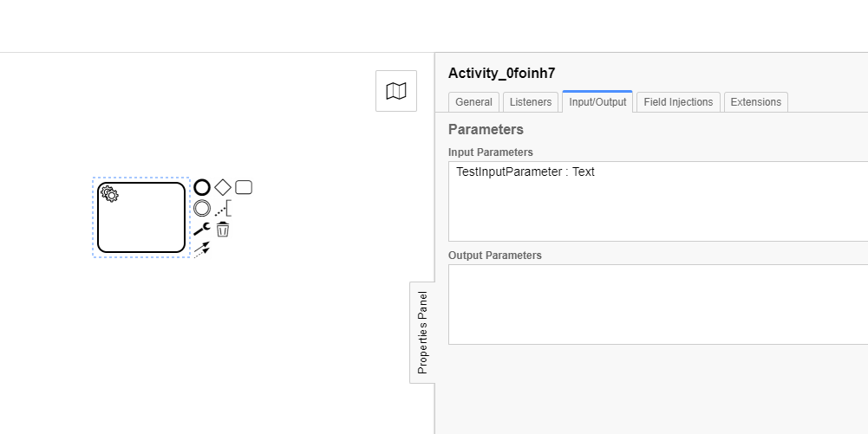The height and width of the screenshot is (434, 868).
Task: Select TestInputParameter : Text entry
Action: tap(525, 172)
